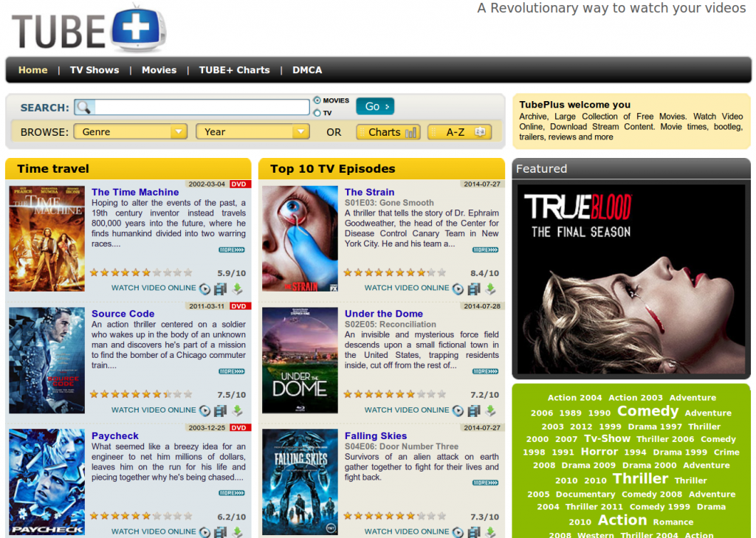Click the TUBE+ logo

click(89, 30)
